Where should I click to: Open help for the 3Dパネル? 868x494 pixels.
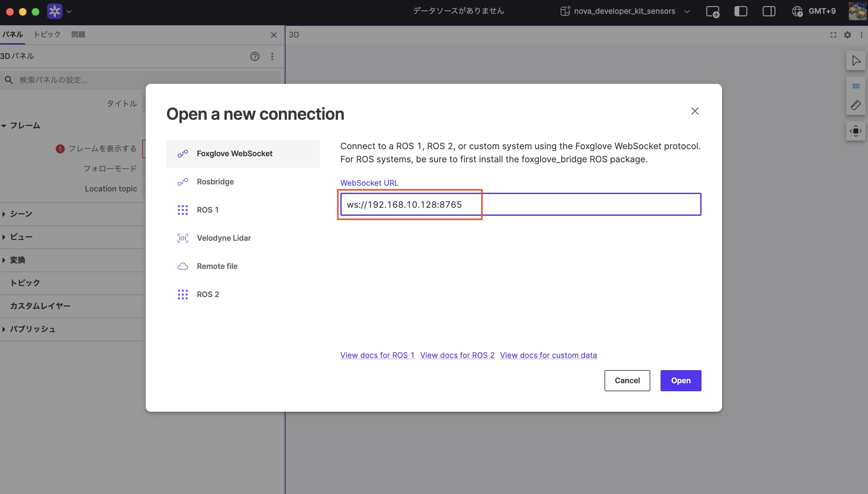(255, 56)
